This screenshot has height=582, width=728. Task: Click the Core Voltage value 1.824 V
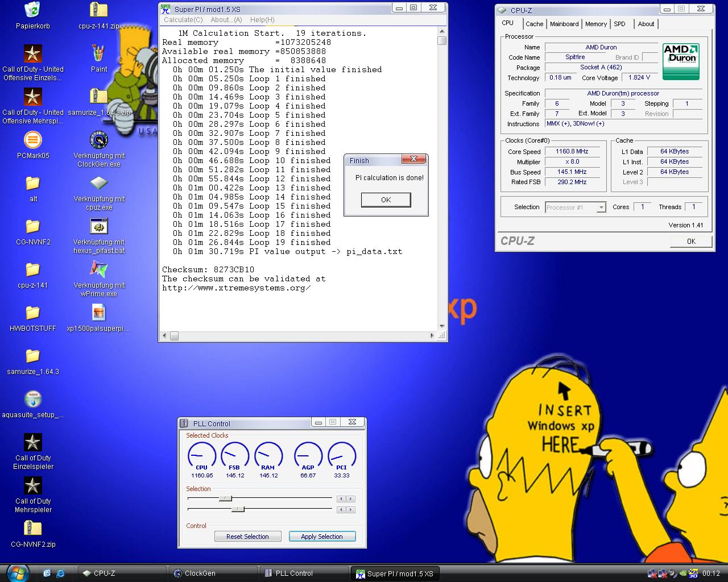pyautogui.click(x=639, y=78)
